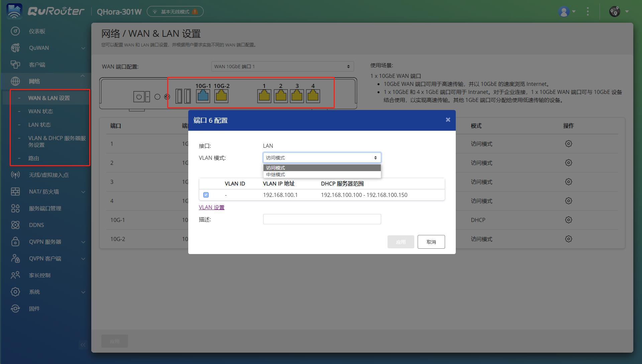Open the DDNS section in the sidebar
The width and height of the screenshot is (642, 364).
pos(15,225)
